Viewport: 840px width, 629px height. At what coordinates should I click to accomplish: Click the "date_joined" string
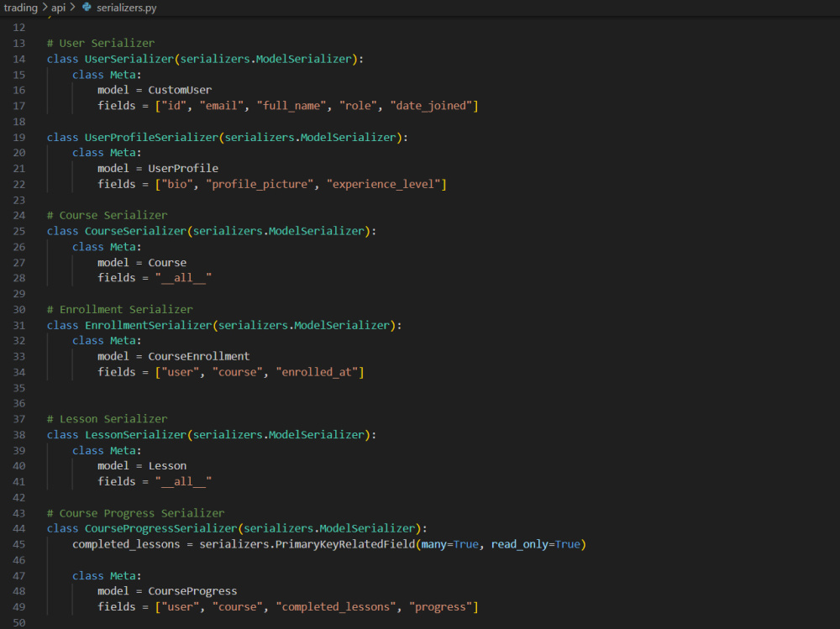431,106
